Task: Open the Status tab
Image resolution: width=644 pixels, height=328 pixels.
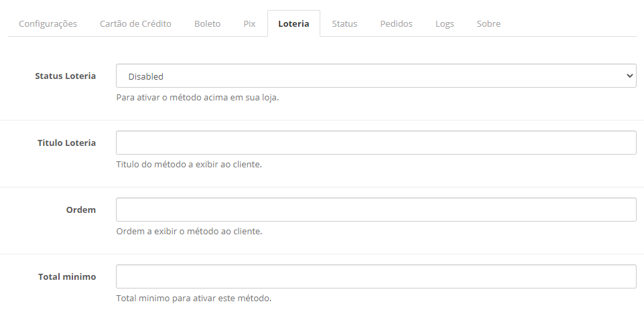Action: point(344,23)
